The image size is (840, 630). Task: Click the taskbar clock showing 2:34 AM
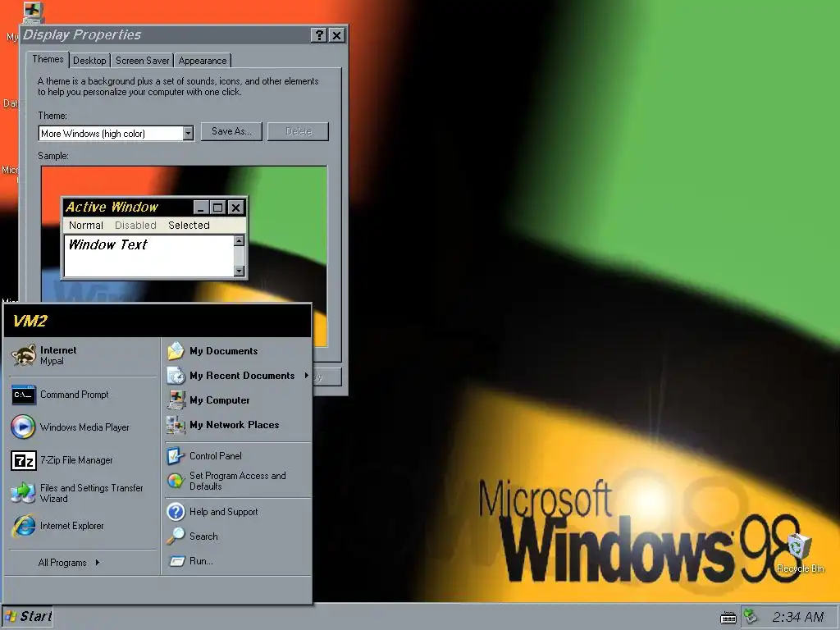point(797,617)
